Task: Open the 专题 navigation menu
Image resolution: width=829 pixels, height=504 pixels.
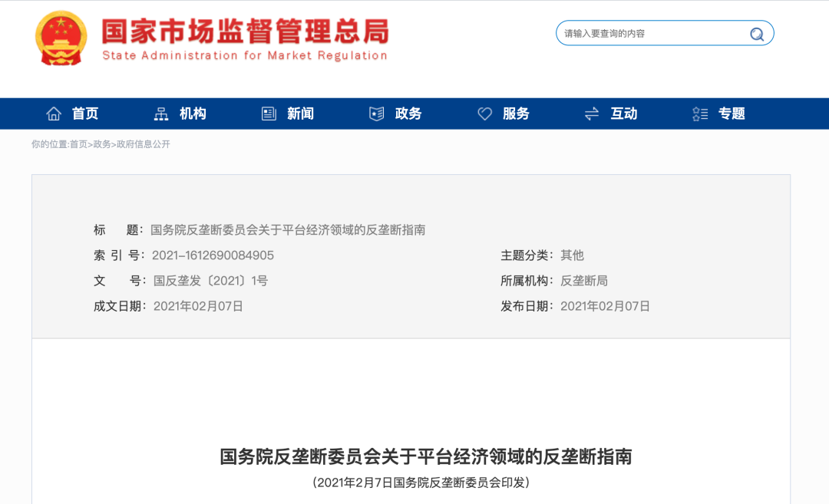Action: coord(732,114)
